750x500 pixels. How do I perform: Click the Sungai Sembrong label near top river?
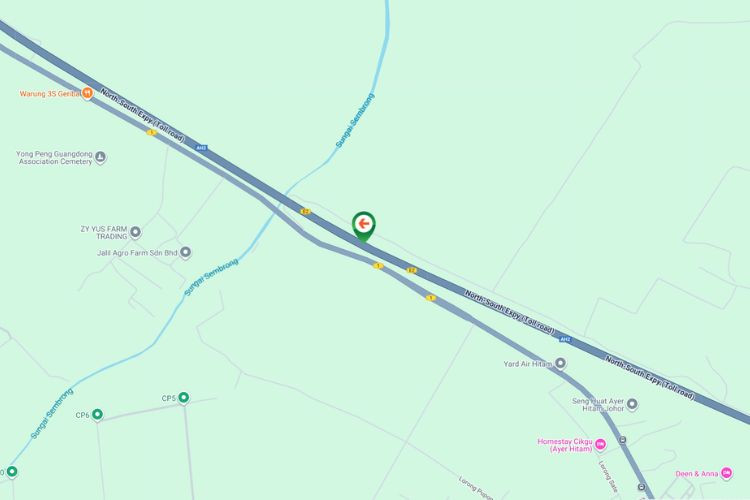pyautogui.click(x=355, y=121)
